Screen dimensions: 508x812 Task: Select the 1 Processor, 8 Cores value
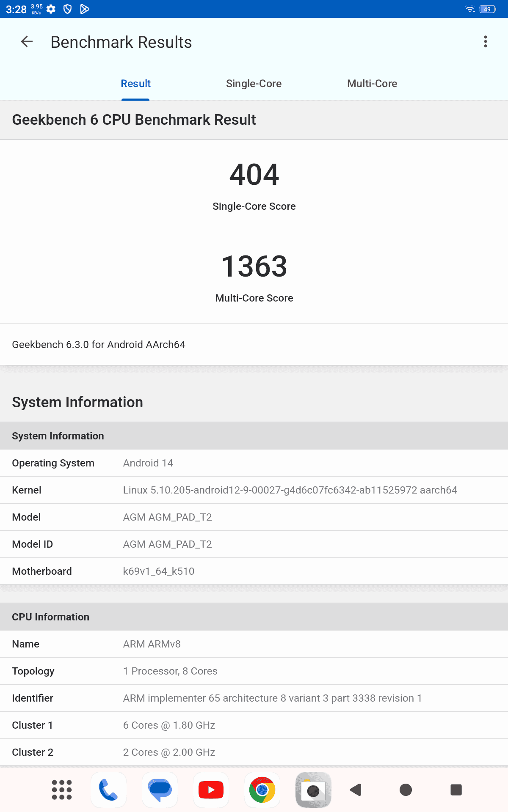[x=170, y=671]
